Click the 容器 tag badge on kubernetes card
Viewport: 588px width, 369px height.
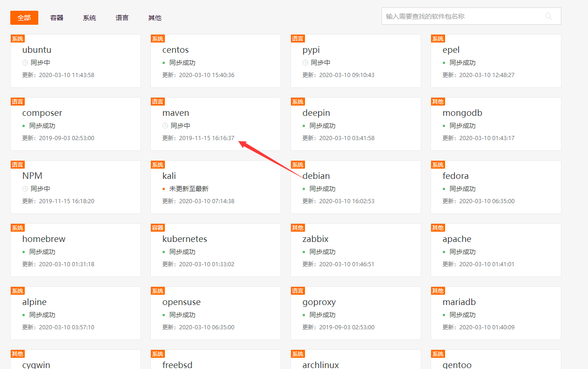158,228
